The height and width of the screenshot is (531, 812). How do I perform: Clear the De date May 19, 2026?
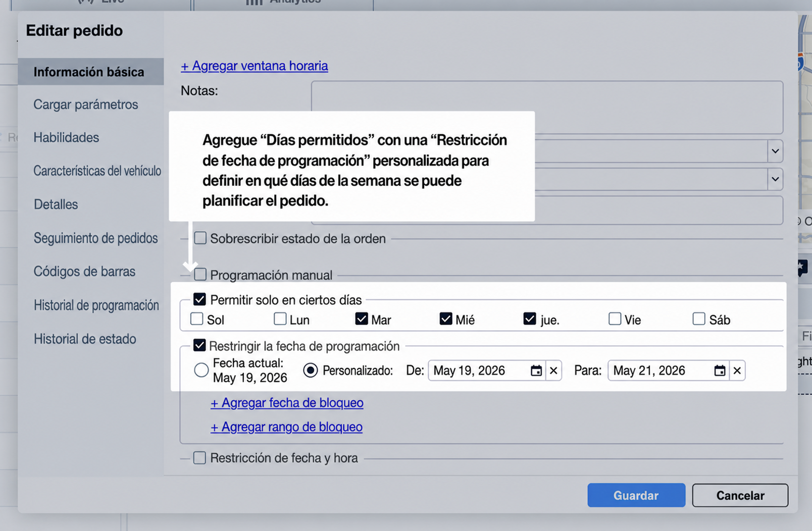(x=553, y=370)
